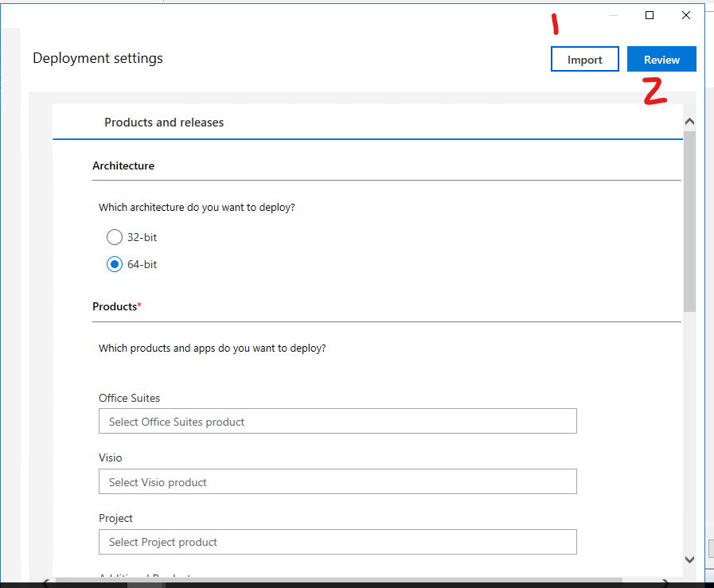The image size is (714, 588).
Task: Maximize the Deployment settings window
Action: [650, 15]
